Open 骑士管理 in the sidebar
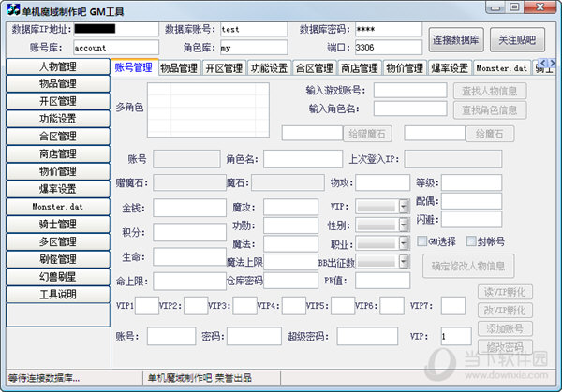Image resolution: width=562 pixels, height=392 pixels. 58,225
